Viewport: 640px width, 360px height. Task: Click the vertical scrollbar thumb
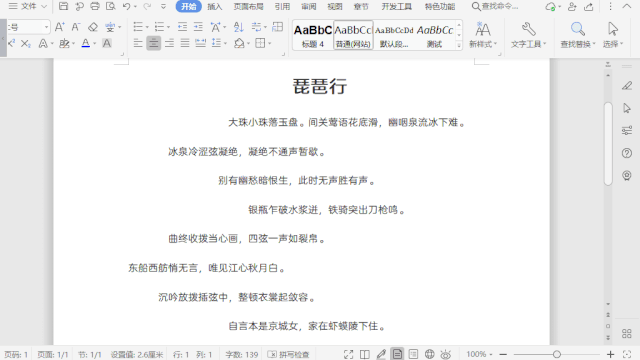[x=608, y=144]
